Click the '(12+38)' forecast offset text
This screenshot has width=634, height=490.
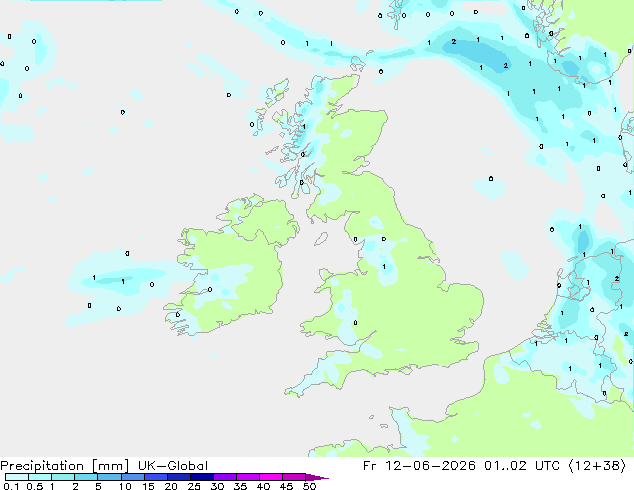pyautogui.click(x=597, y=466)
